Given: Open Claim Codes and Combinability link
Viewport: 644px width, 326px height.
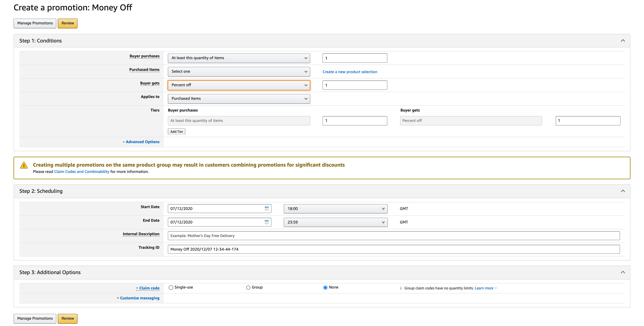Looking at the screenshot, I should tap(82, 172).
